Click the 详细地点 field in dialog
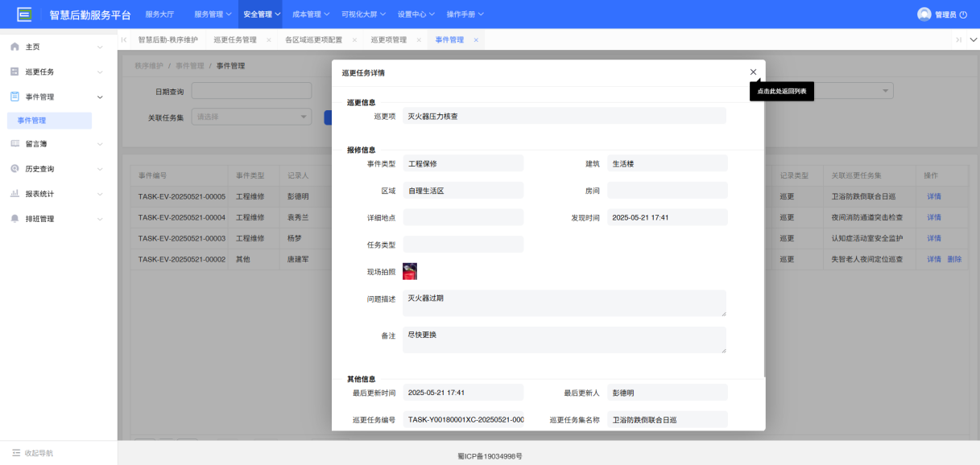The height and width of the screenshot is (465, 980). tap(463, 217)
